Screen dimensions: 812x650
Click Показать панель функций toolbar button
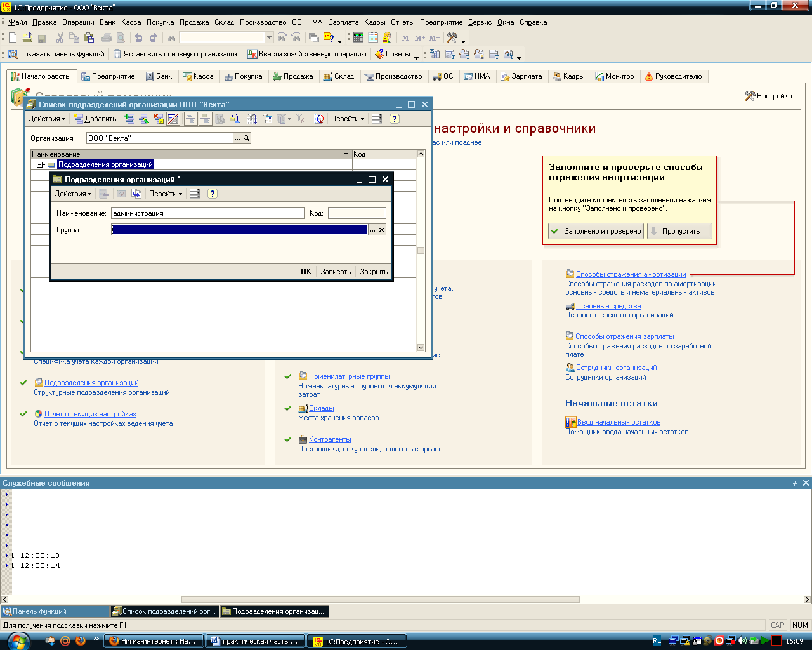(56, 54)
